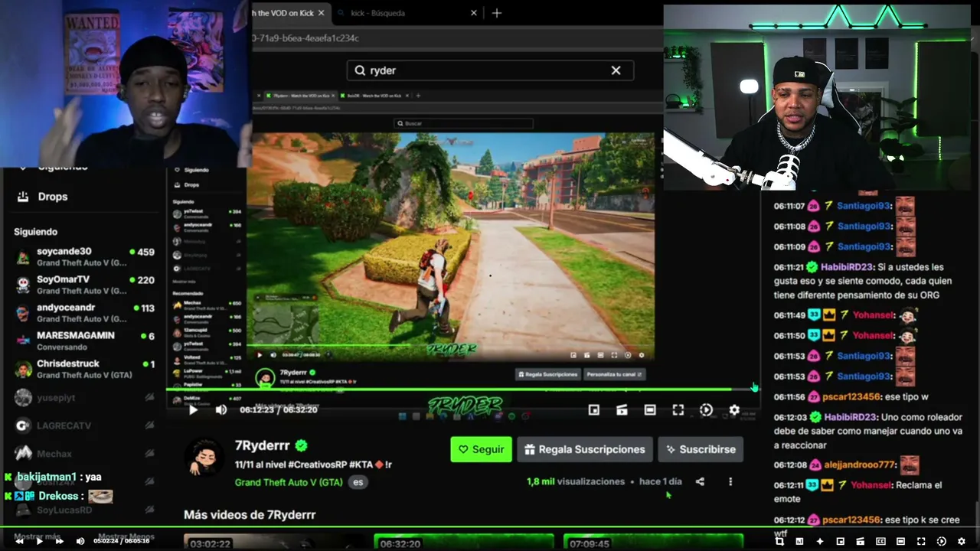This screenshot has width=980, height=551.
Task: Open MARESMAGAMIN channel in Siguiendo
Action: tap(84, 341)
